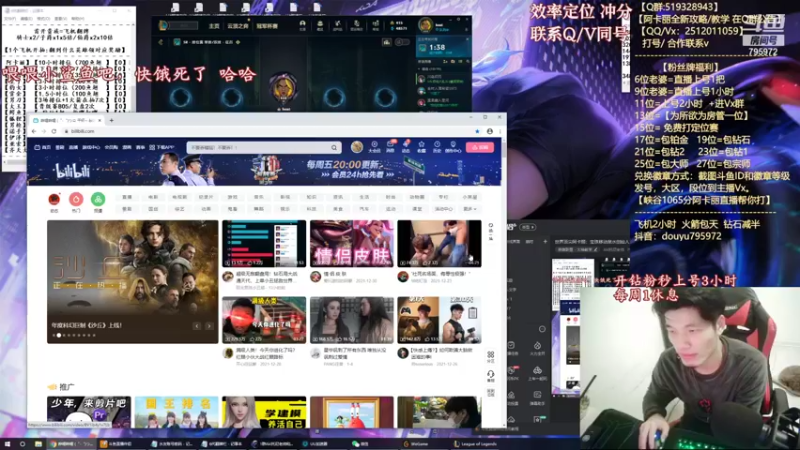Viewport: 800px width, 450px height.
Task: Open the 创作中心 lightbulb icon
Action: tap(453, 147)
